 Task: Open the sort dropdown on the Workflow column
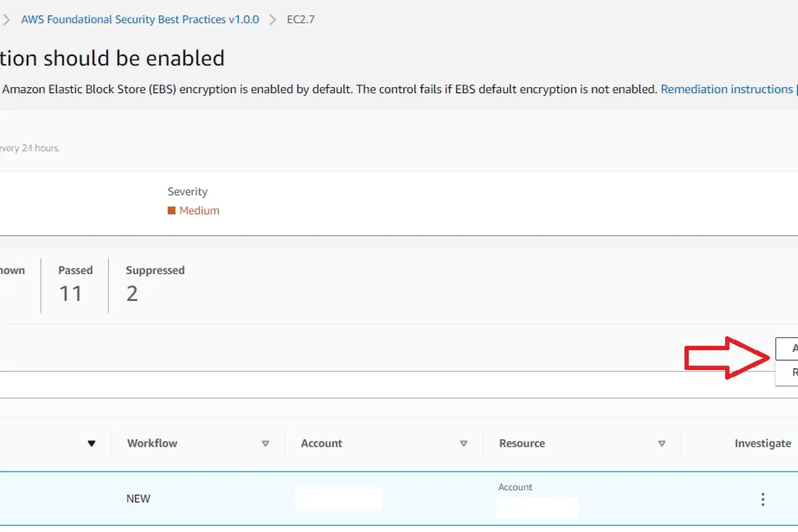(x=266, y=443)
